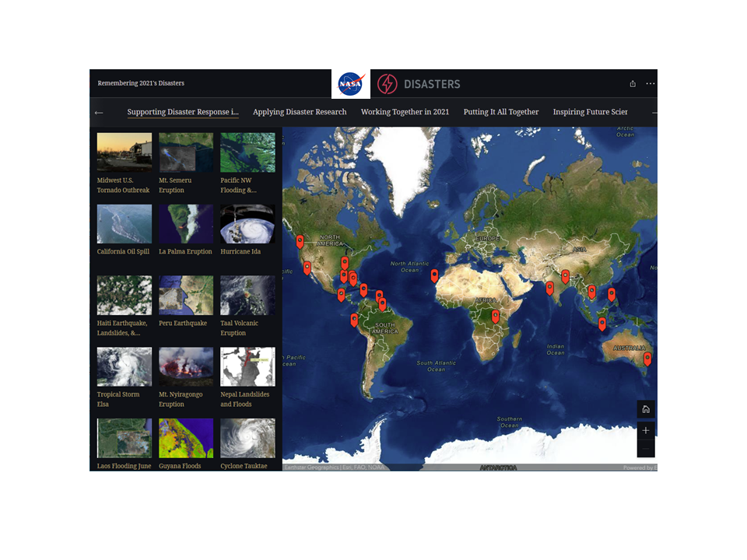Open the Applying Disaster Research tab
This screenshot has height=560, width=747.
[300, 112]
